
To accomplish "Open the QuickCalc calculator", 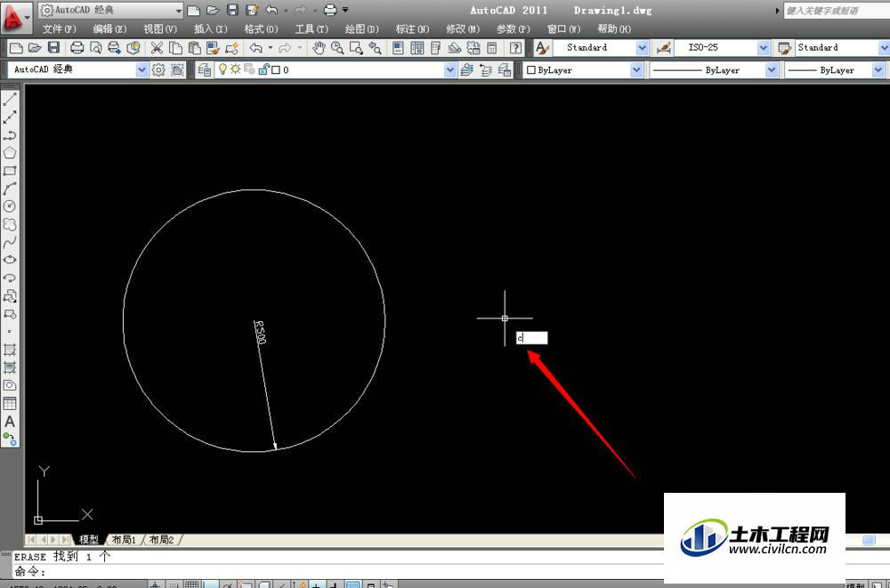I will [492, 48].
